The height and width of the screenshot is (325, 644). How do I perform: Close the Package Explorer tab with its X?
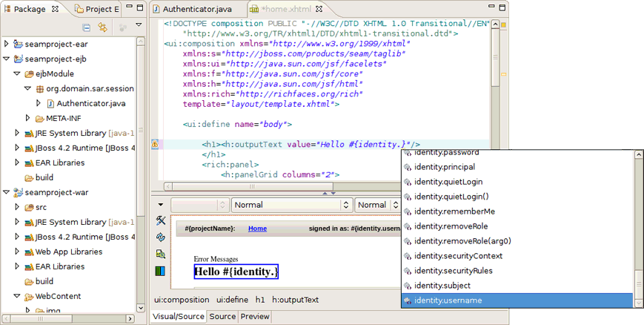(55, 9)
